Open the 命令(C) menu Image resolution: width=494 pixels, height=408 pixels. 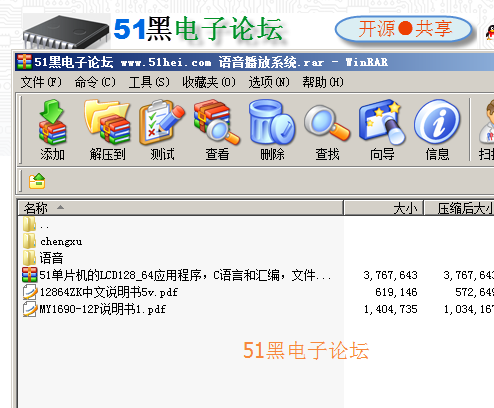tap(95, 82)
